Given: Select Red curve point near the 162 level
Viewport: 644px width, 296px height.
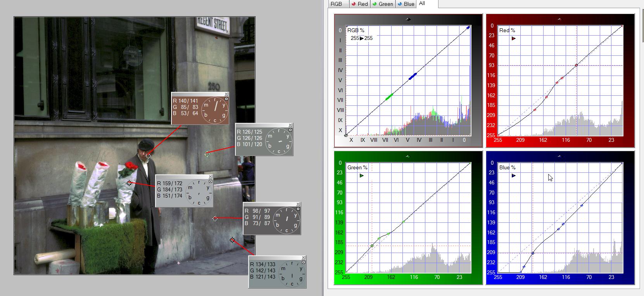Looking at the screenshot, I should [546, 97].
